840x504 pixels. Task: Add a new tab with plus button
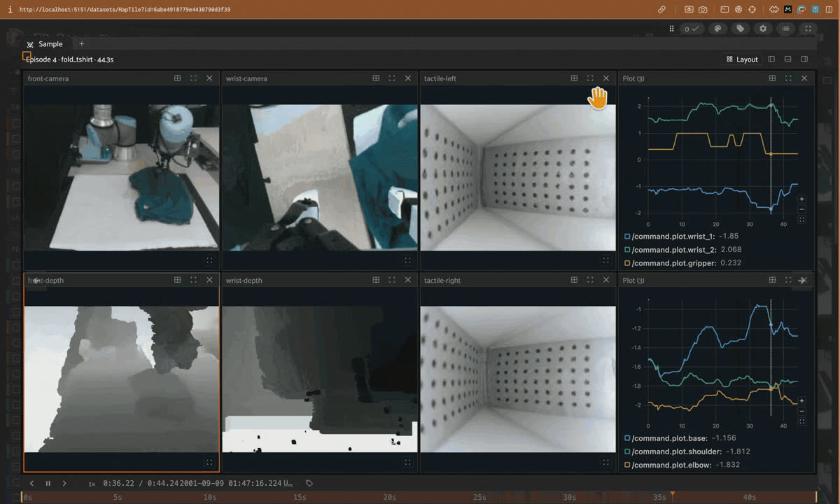(81, 44)
